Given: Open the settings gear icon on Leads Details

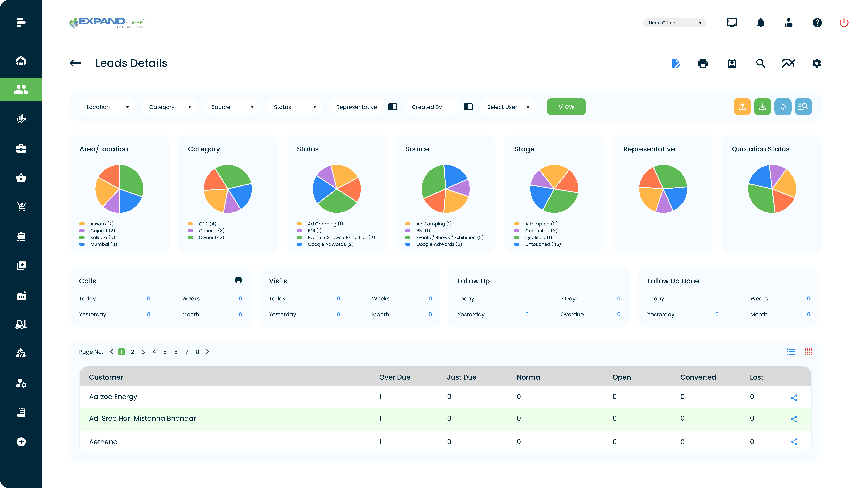Looking at the screenshot, I should [x=816, y=63].
